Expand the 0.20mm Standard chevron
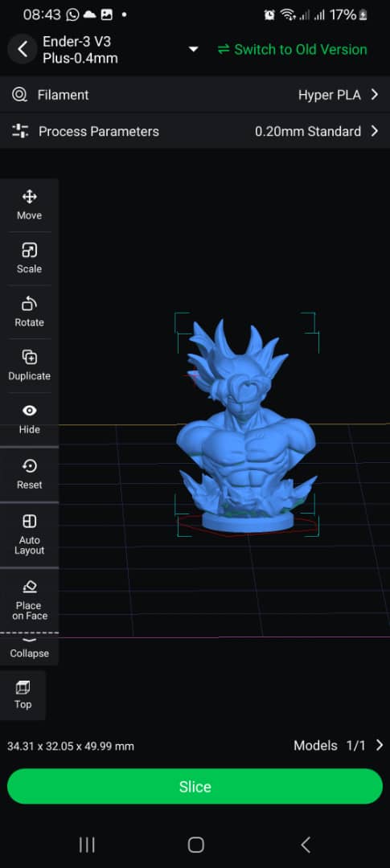Image resolution: width=390 pixels, height=868 pixels. pos(375,131)
